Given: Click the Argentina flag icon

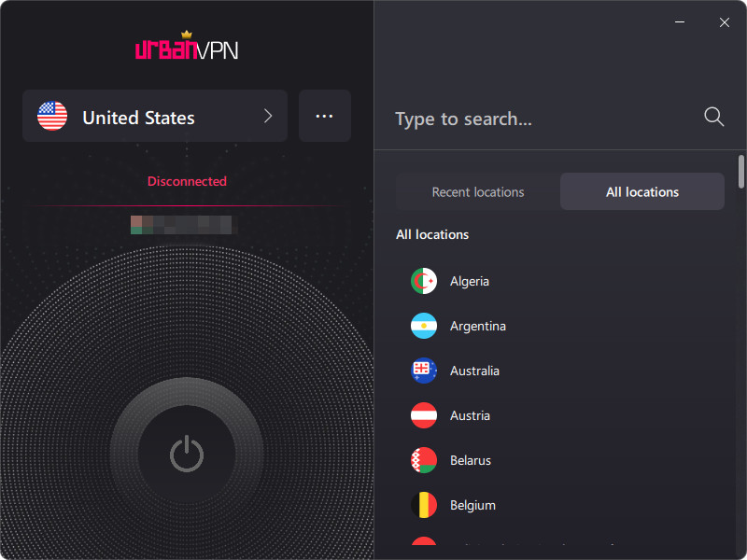Looking at the screenshot, I should [424, 326].
